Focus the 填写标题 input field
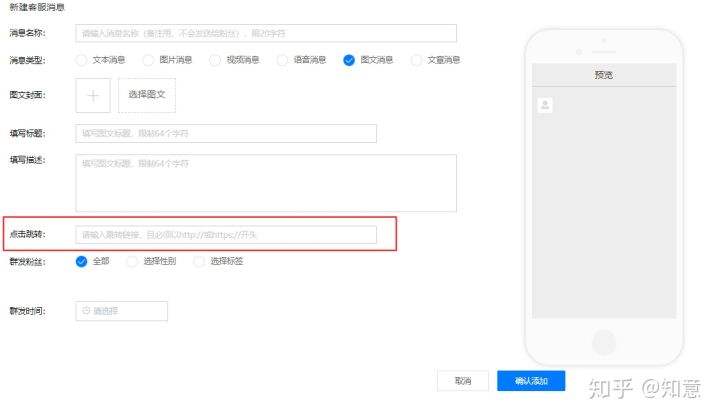The width and height of the screenshot is (720, 418). (x=226, y=133)
